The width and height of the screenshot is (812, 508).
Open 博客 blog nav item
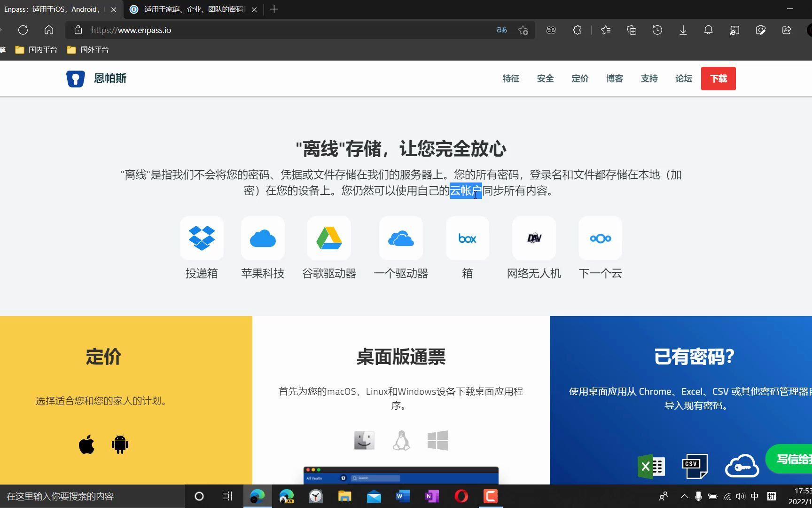tap(615, 79)
